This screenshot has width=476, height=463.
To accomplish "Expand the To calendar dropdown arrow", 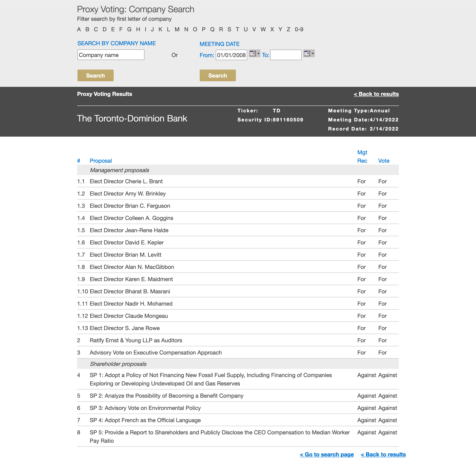I will [313, 53].
